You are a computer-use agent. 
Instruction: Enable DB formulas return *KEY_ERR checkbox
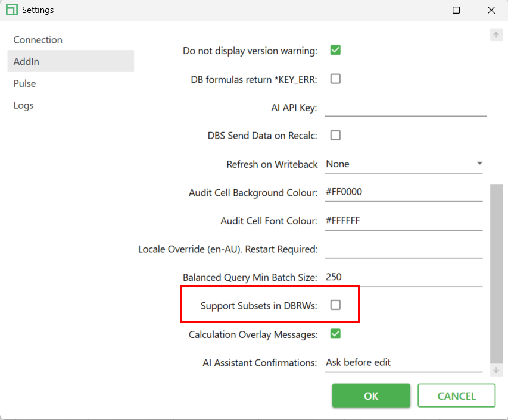pyautogui.click(x=335, y=79)
